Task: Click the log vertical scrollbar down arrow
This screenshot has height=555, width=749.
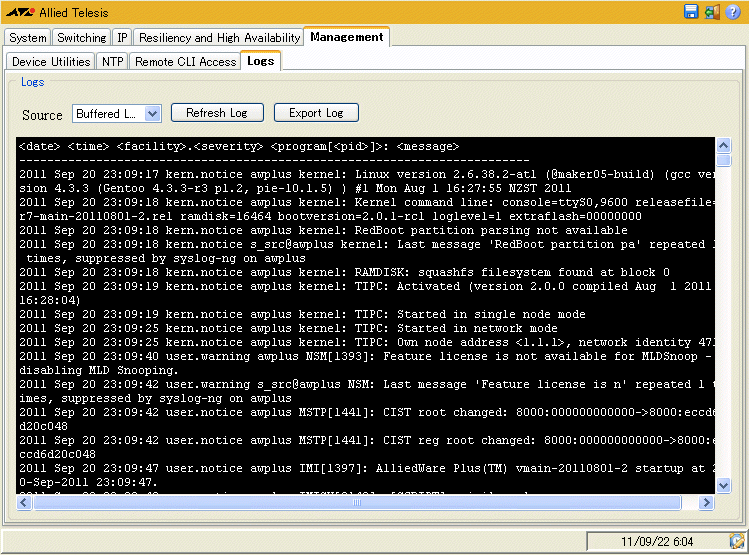Action: 724,486
